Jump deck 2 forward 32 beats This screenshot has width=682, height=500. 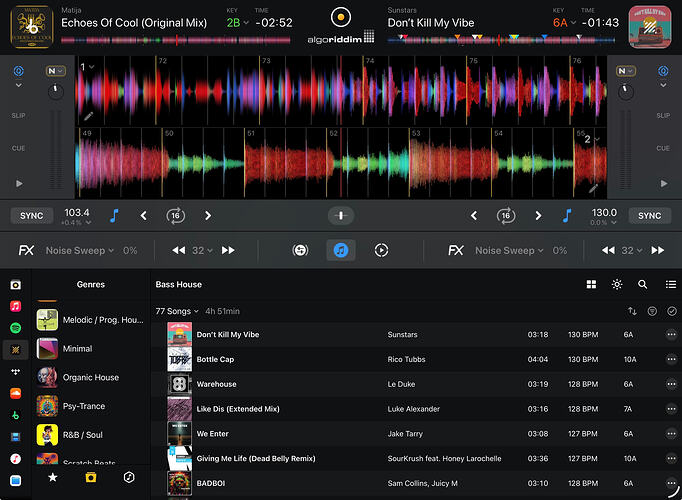[x=658, y=250]
